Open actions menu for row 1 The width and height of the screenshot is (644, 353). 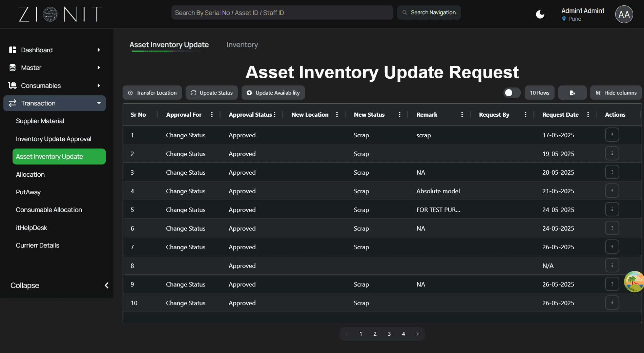tap(612, 135)
